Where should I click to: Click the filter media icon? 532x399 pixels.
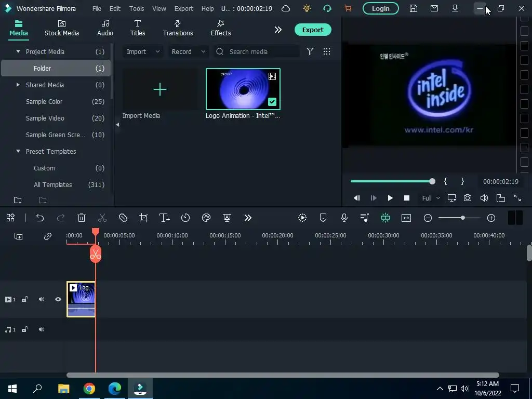(x=310, y=51)
